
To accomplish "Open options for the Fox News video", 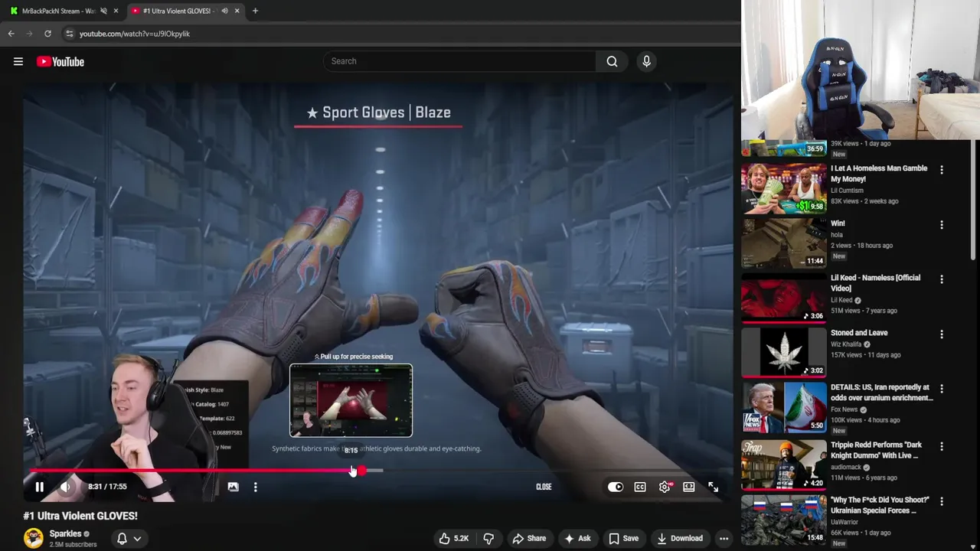I will (x=942, y=389).
